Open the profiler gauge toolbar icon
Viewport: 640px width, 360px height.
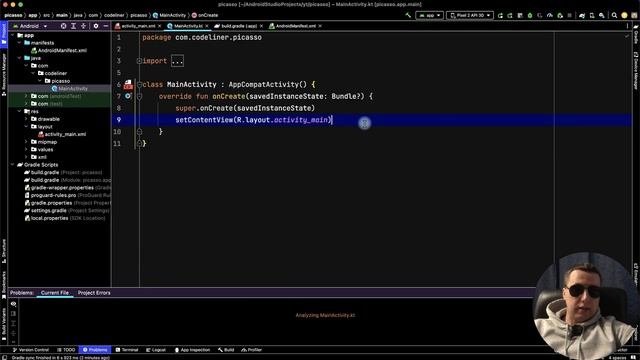(x=550, y=16)
